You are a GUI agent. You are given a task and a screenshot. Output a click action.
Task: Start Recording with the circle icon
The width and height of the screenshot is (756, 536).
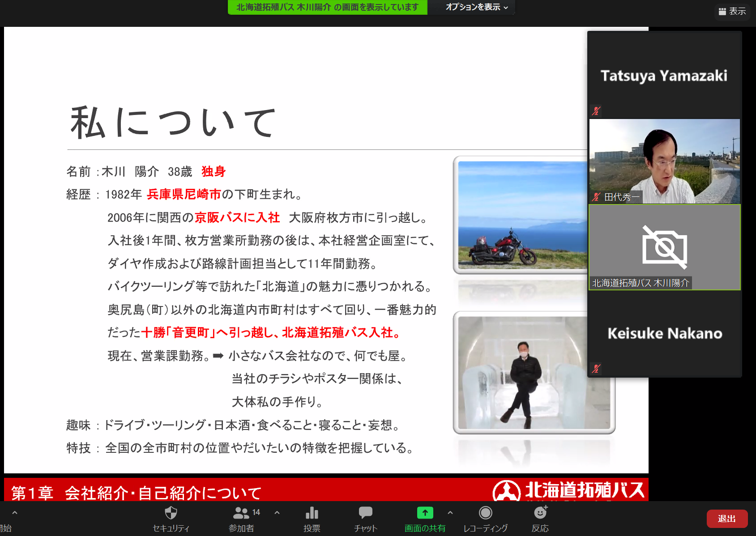click(485, 513)
